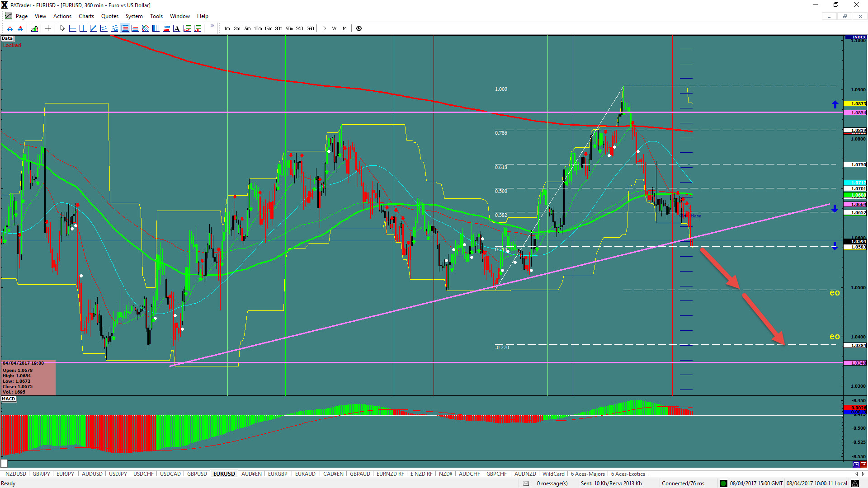Click the green connection status indicator
The width and height of the screenshot is (868, 488).
723,483
